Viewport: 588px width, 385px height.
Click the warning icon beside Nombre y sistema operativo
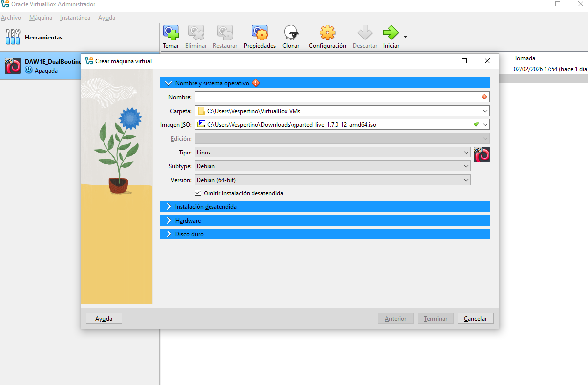click(x=256, y=83)
